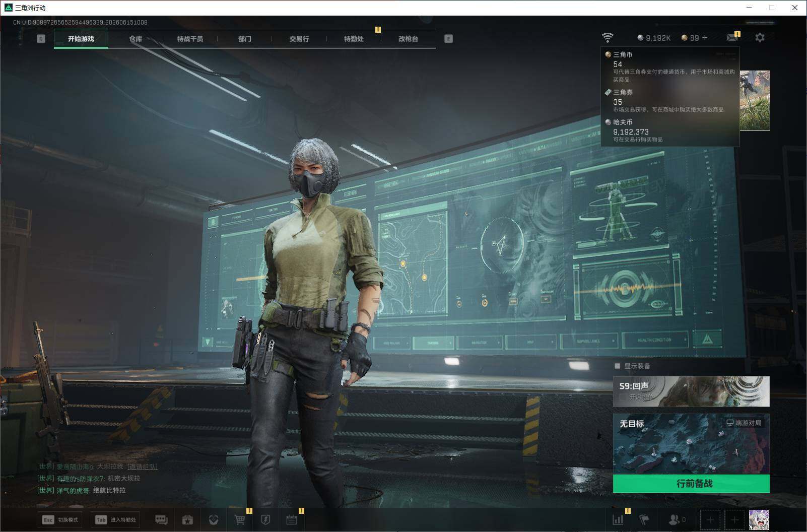Click the flags icon in bottom bar
Viewport: 807px width, 532px height.
pyautogui.click(x=644, y=519)
